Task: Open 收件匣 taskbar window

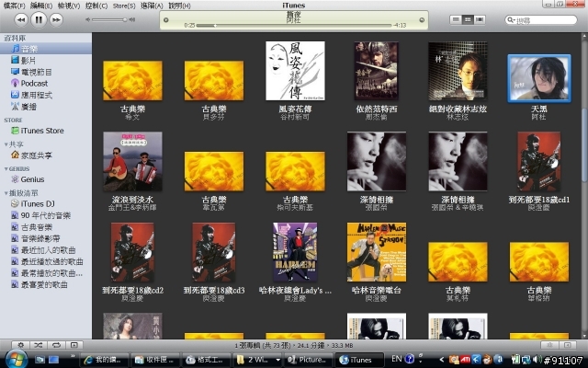Action: click(155, 360)
